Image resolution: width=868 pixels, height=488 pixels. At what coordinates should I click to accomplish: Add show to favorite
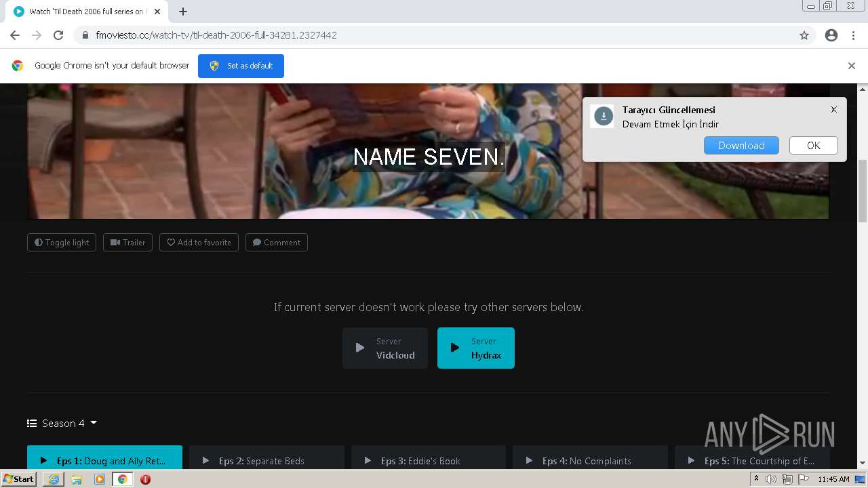[x=199, y=243]
